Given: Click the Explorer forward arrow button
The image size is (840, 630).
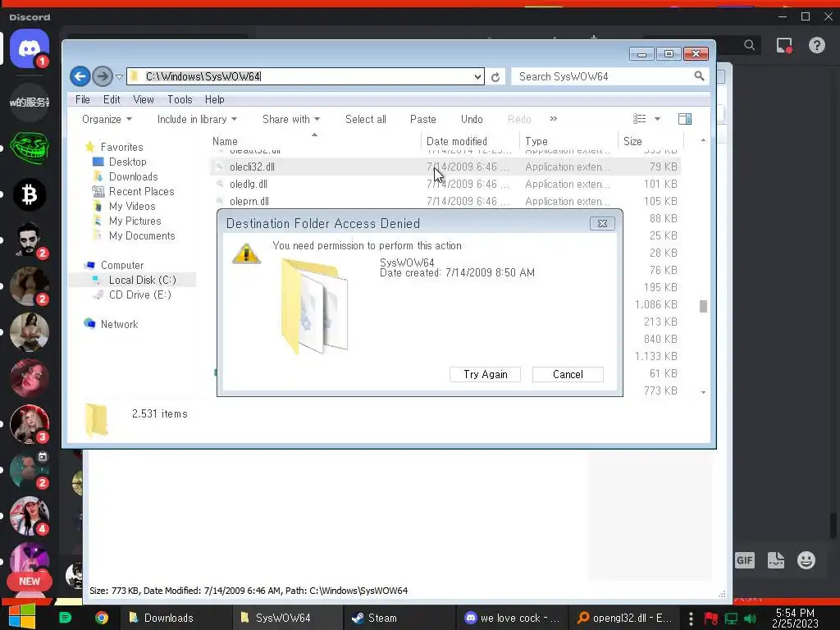Looking at the screenshot, I should (x=103, y=76).
